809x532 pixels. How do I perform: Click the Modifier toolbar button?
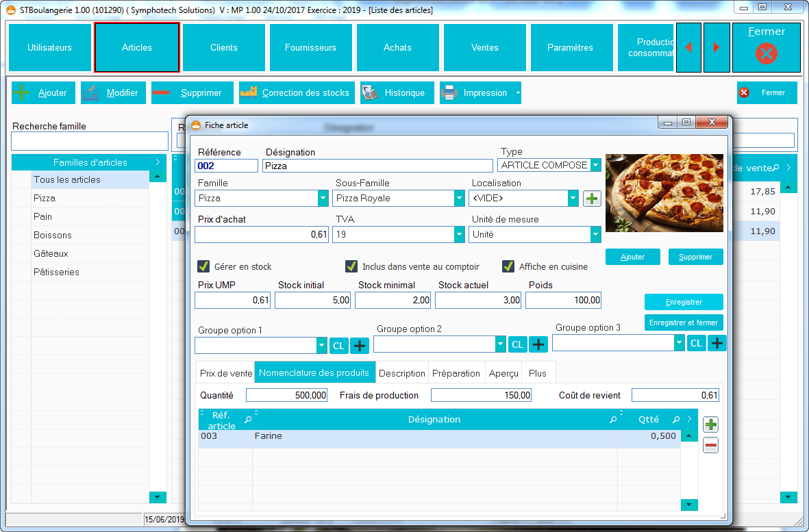[x=113, y=93]
